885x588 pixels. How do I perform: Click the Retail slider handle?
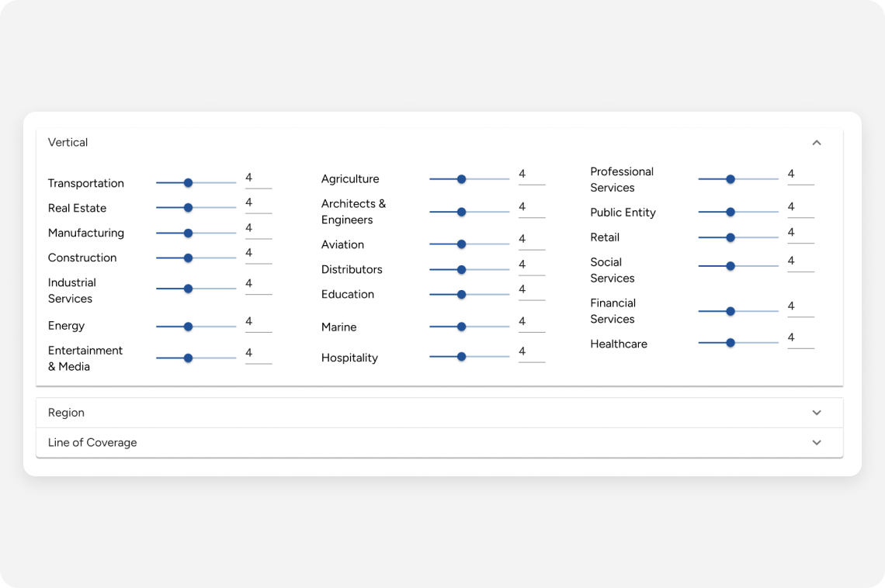(x=731, y=237)
